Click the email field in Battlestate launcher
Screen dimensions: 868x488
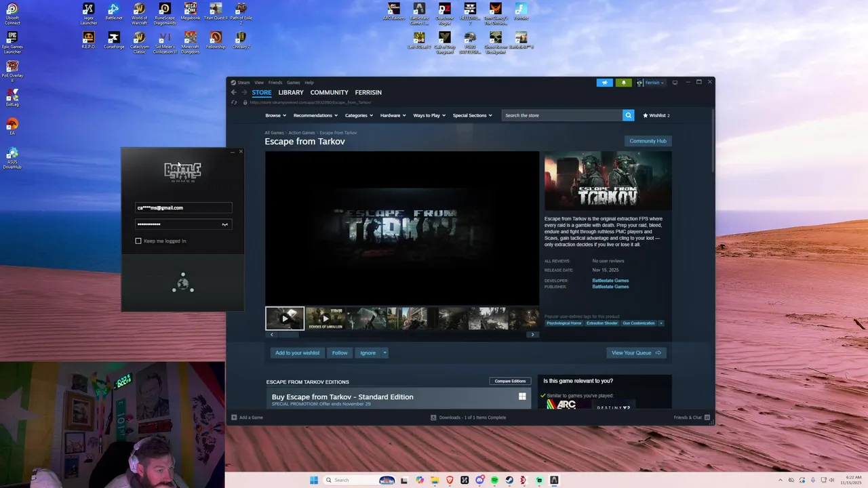pos(184,208)
